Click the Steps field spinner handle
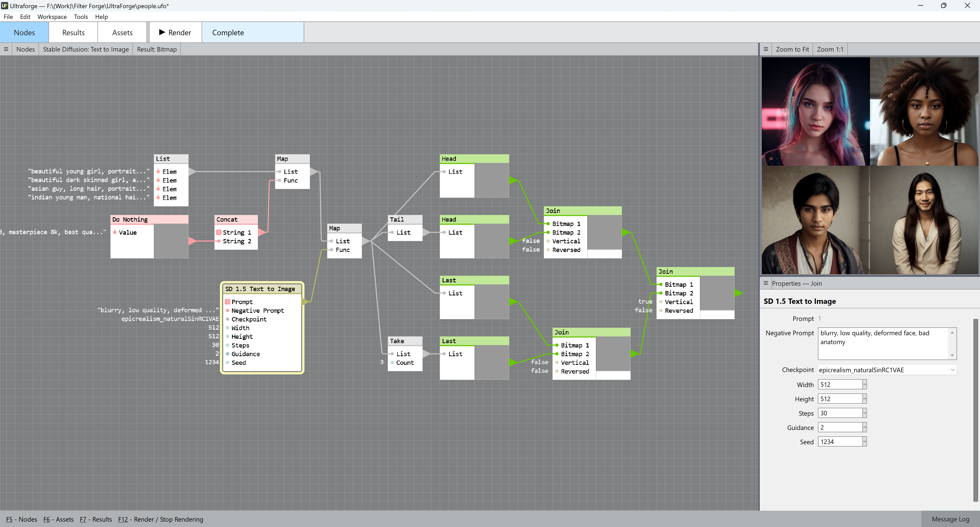The image size is (980, 527). coord(864,413)
